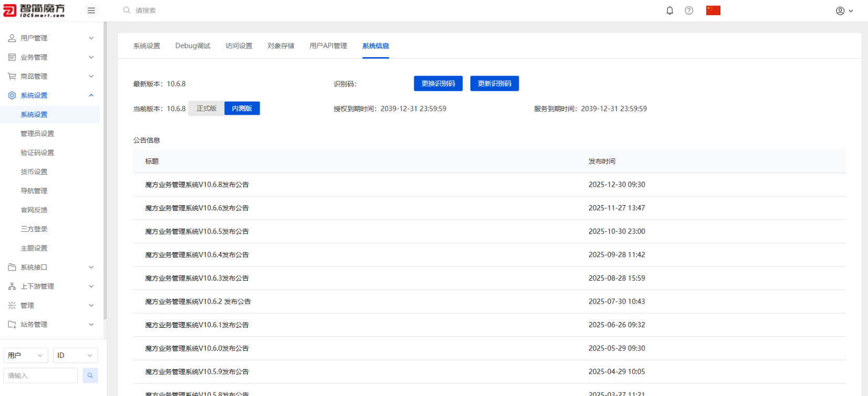868x396 pixels.
Task: Click the 更新识别码 button
Action: 494,84
